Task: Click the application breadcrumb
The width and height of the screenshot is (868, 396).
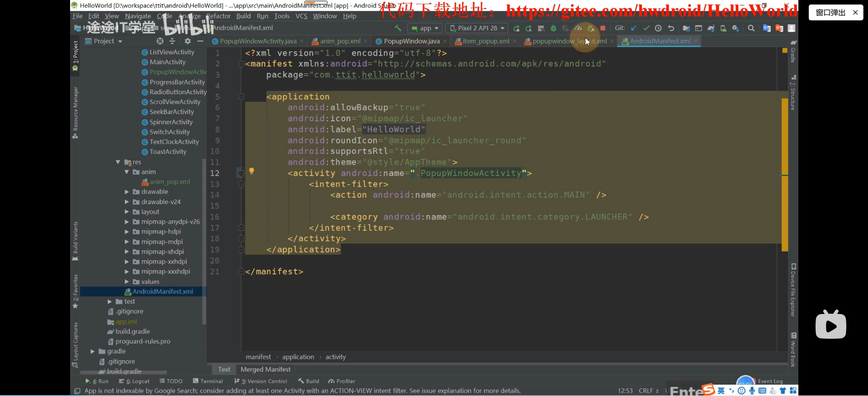Action: [x=298, y=357]
